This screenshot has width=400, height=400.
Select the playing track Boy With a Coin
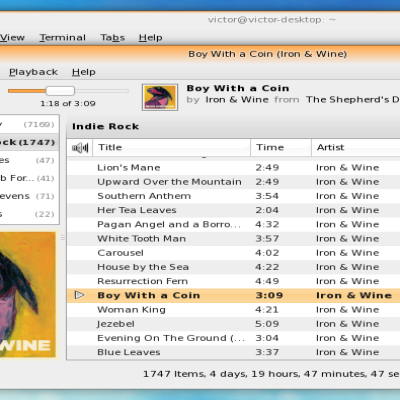pos(233,295)
